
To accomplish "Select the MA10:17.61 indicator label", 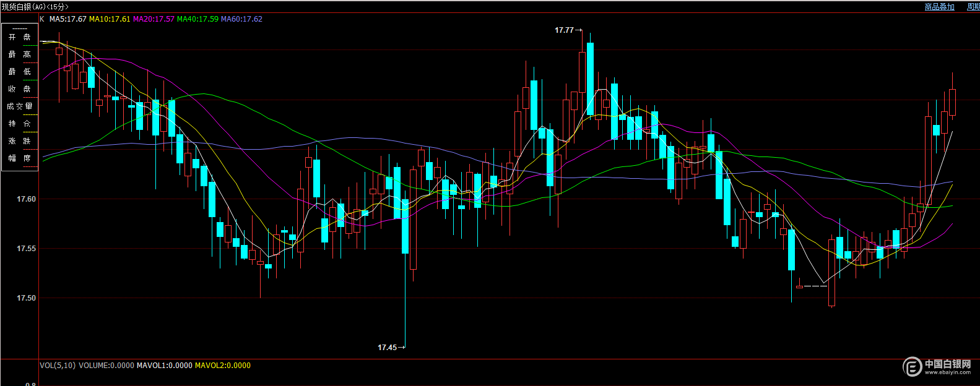I will point(110,19).
